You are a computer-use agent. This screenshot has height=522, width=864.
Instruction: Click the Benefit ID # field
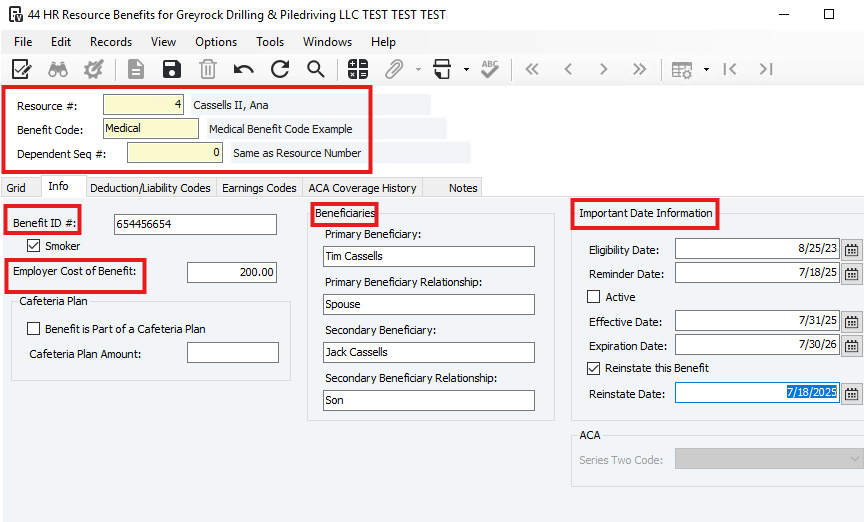click(x=195, y=224)
